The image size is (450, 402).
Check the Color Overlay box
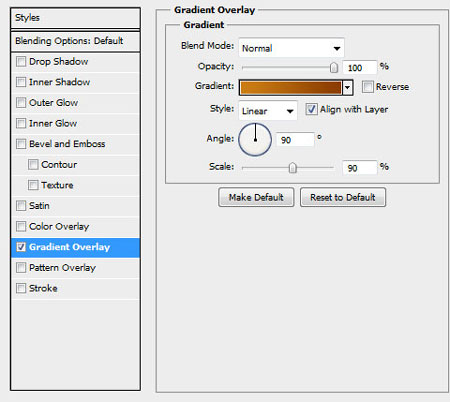[x=21, y=226]
